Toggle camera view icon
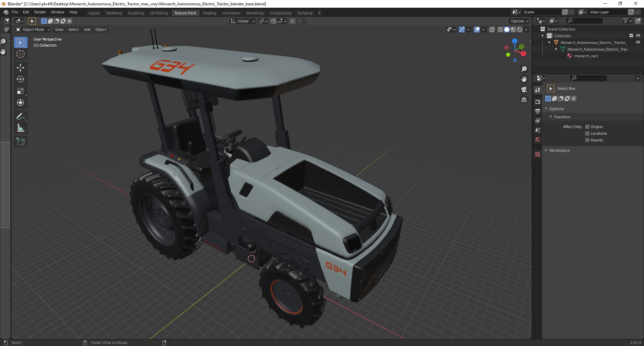 click(x=524, y=90)
